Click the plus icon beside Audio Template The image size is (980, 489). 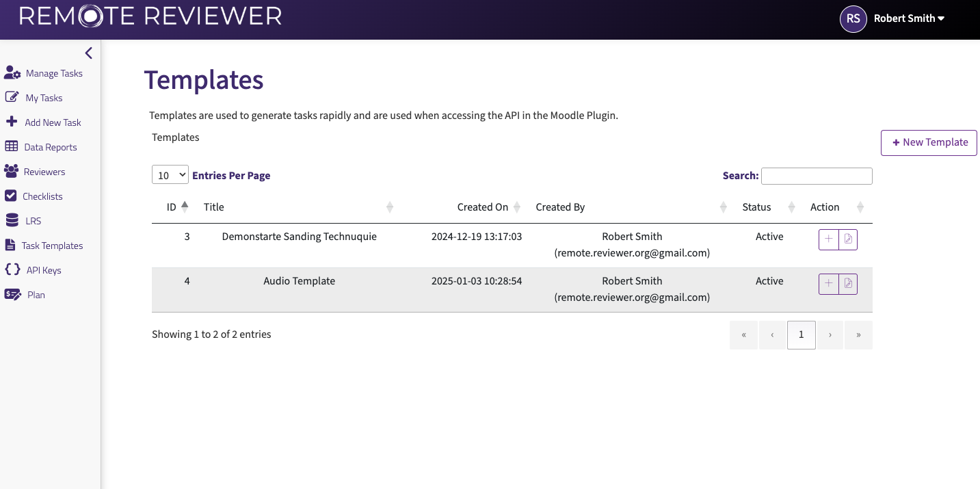coord(828,283)
